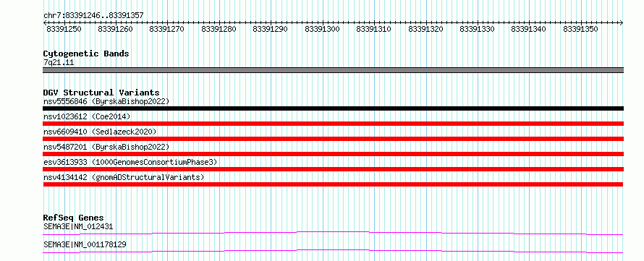The height and width of the screenshot is (261, 644).
Task: Select the red nsv6609410 variant bar
Action: [x=333, y=139]
